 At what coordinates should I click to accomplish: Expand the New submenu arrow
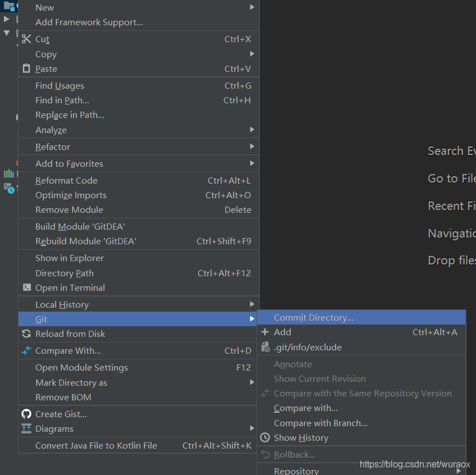pos(252,7)
